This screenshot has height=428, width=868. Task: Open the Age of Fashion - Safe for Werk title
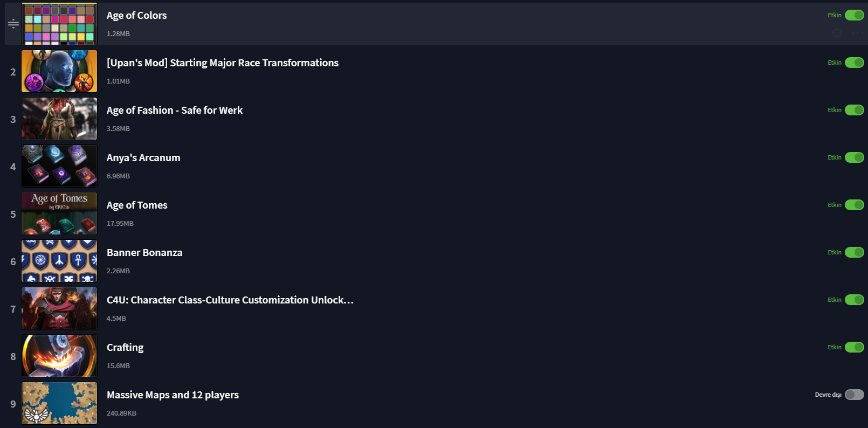coord(175,111)
